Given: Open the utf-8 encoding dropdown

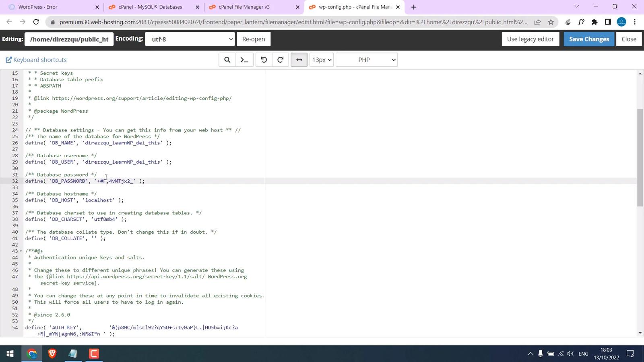Looking at the screenshot, I should tap(190, 39).
